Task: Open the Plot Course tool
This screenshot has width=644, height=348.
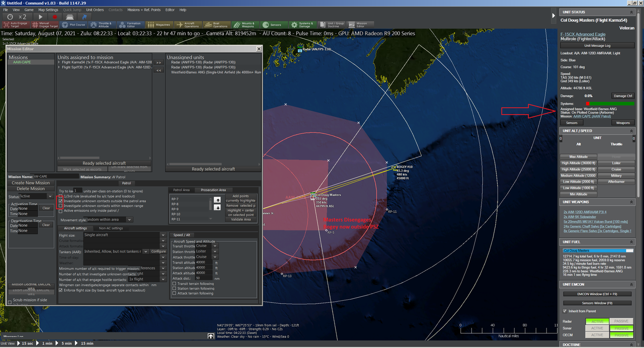Action: click(x=73, y=24)
